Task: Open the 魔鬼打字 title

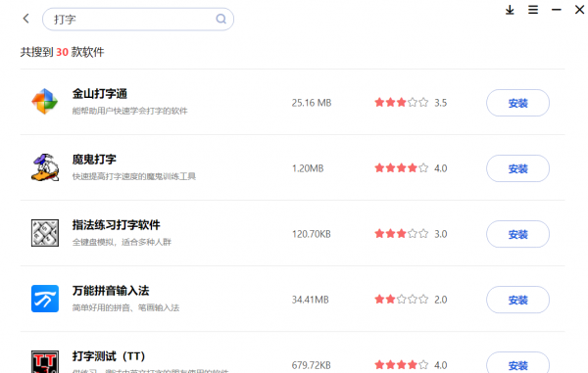Action: [94, 160]
